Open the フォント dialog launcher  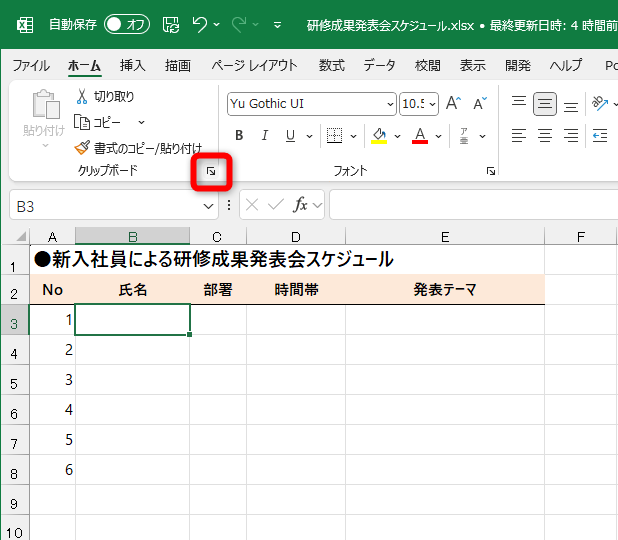490,171
